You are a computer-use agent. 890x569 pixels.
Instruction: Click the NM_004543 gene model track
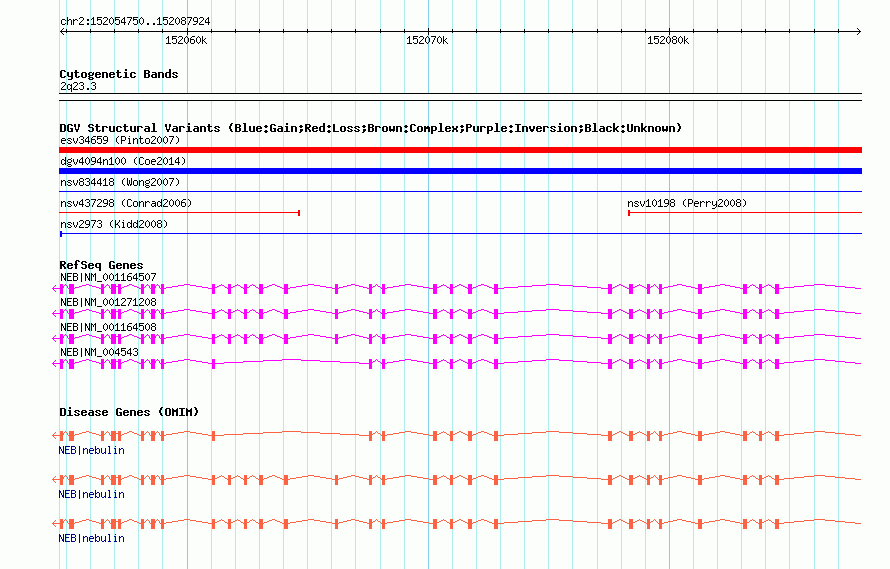(x=457, y=363)
